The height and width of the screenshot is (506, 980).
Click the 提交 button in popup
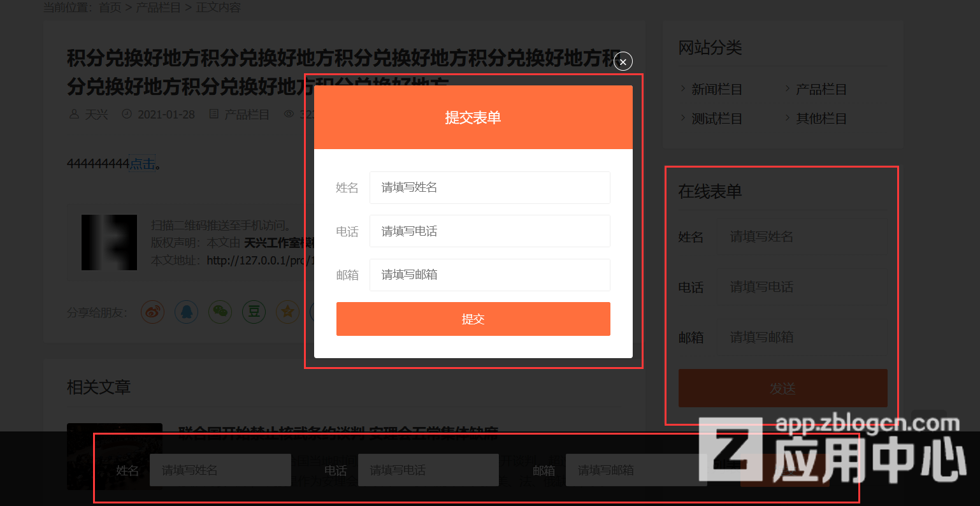[473, 319]
